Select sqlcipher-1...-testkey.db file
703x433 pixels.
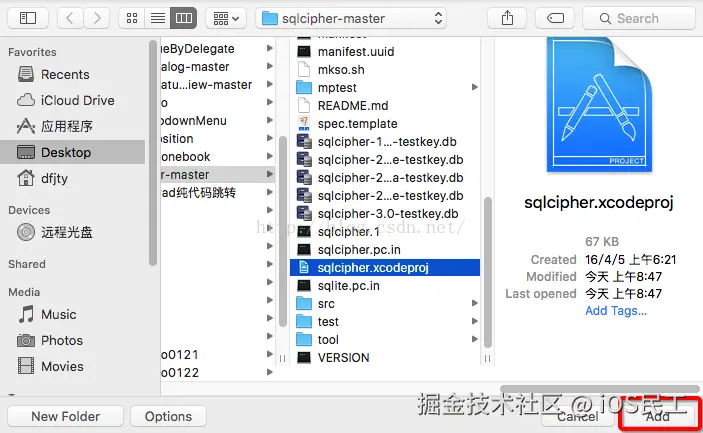385,142
